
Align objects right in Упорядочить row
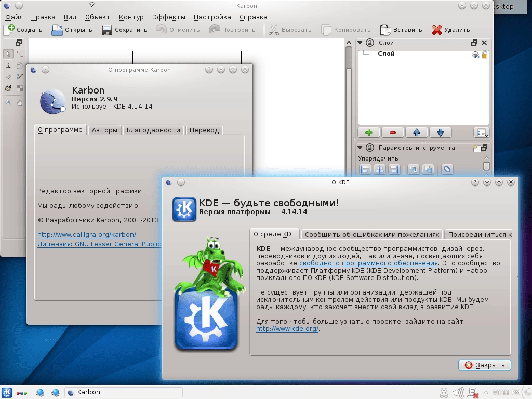(394, 169)
